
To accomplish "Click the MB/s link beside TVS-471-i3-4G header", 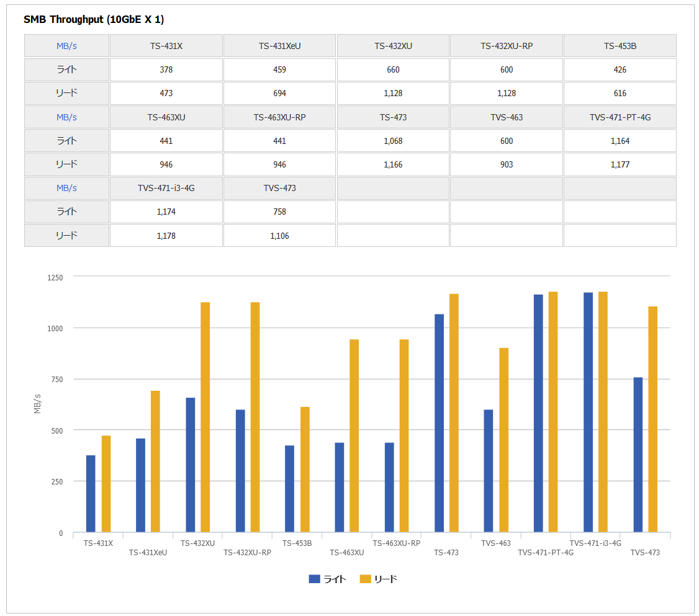I will (66, 188).
